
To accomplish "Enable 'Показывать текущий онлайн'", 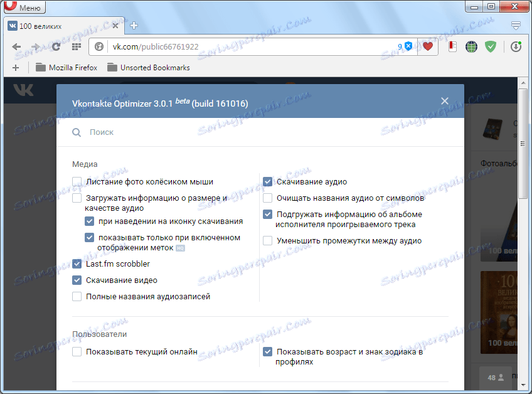I will (x=77, y=351).
